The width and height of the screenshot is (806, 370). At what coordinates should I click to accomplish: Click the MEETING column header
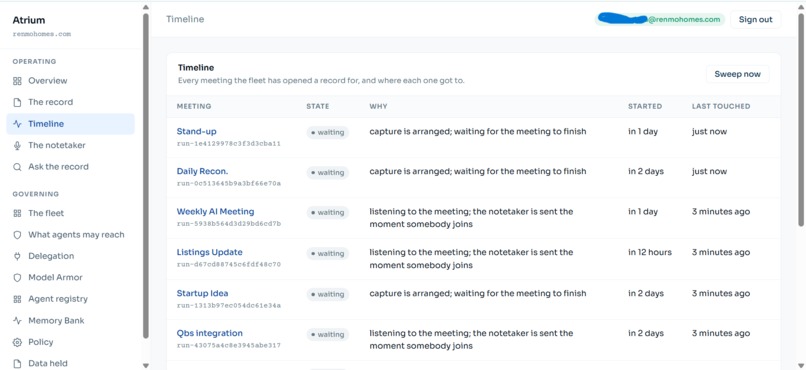coord(194,106)
